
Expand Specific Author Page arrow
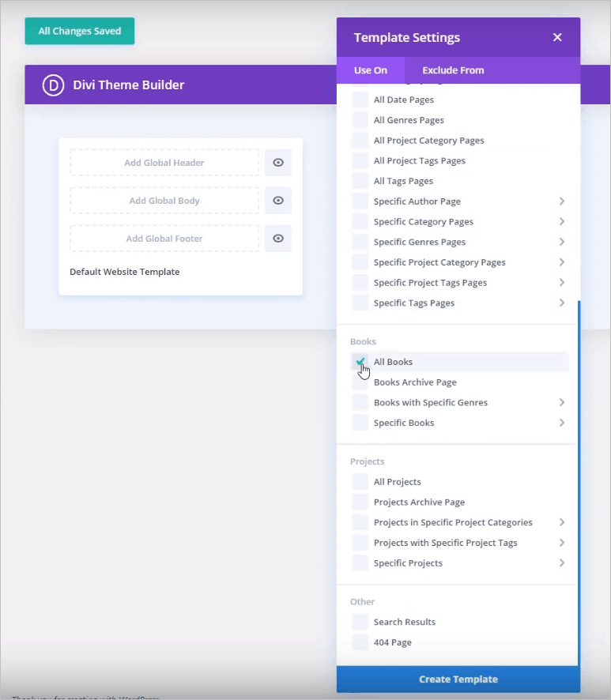[x=562, y=201]
